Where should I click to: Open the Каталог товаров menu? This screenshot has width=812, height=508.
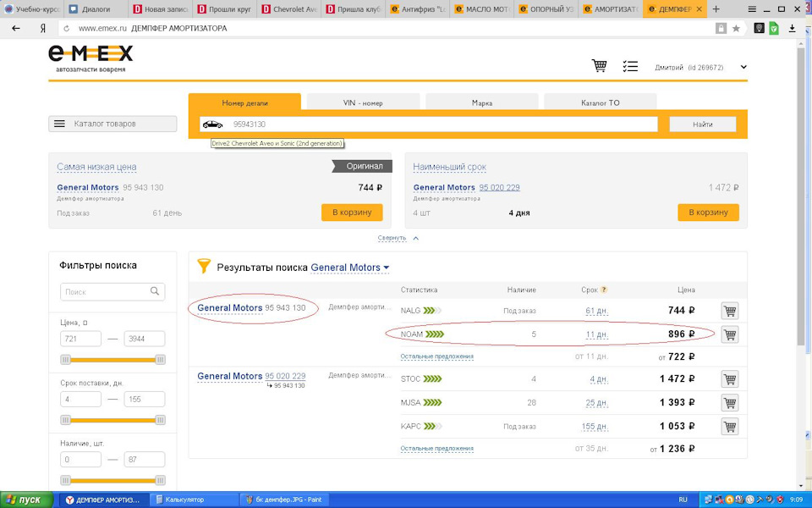112,124
